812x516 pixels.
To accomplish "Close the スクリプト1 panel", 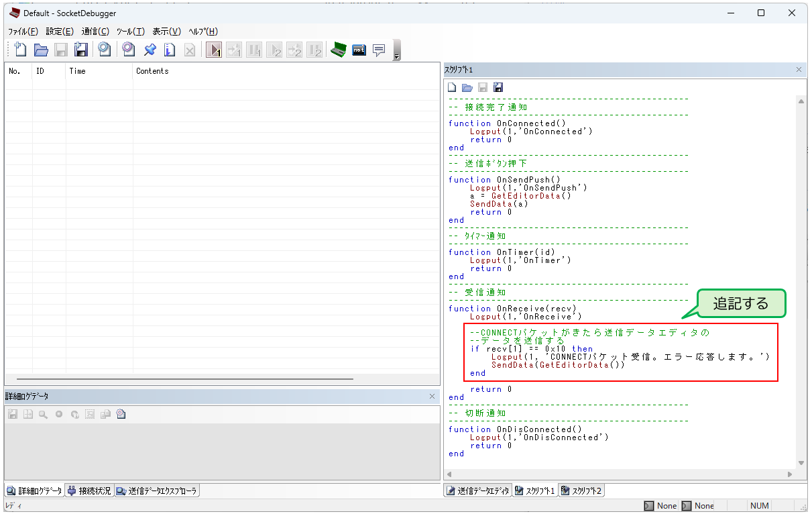I will click(799, 69).
